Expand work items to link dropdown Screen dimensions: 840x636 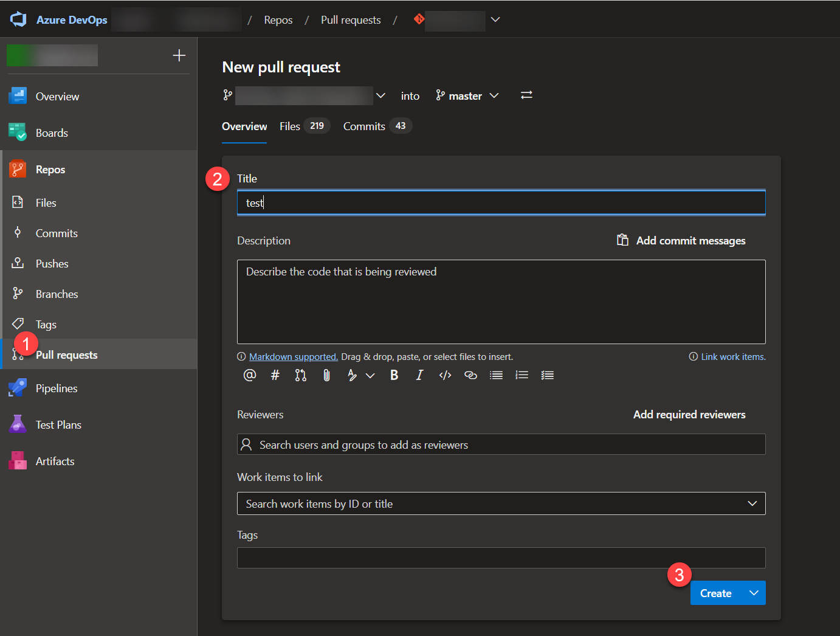click(x=752, y=503)
